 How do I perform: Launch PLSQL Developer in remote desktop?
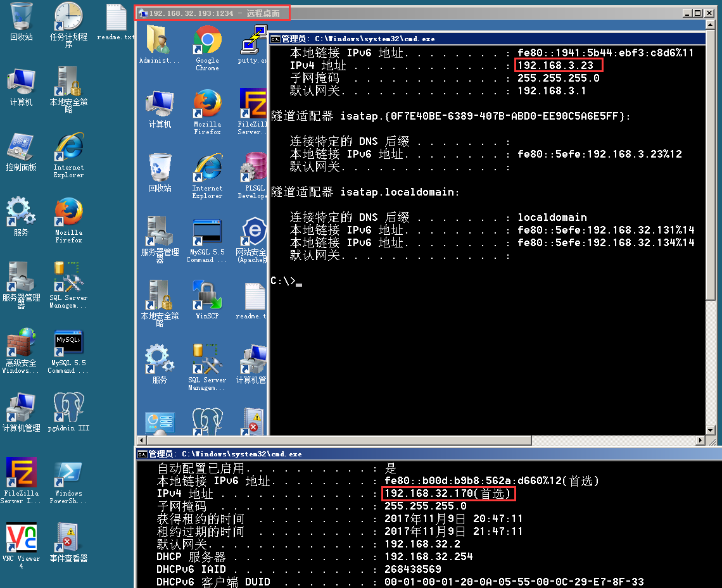point(253,176)
